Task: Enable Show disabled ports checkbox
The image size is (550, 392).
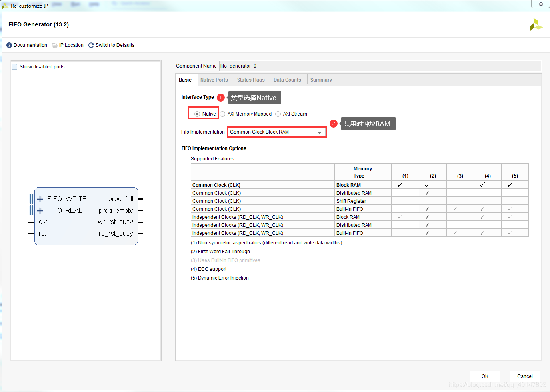Action: [14, 67]
